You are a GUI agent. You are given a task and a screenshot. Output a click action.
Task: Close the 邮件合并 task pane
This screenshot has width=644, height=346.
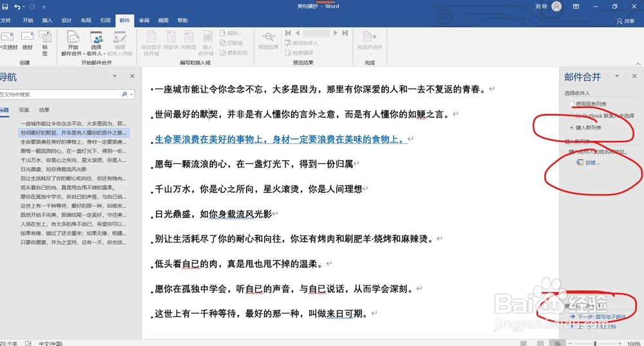(x=634, y=77)
